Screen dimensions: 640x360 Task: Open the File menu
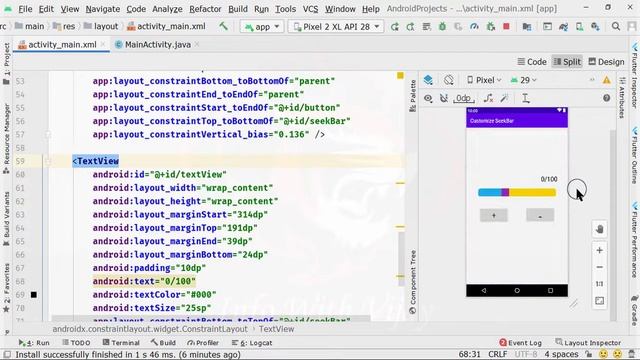pos(25,9)
